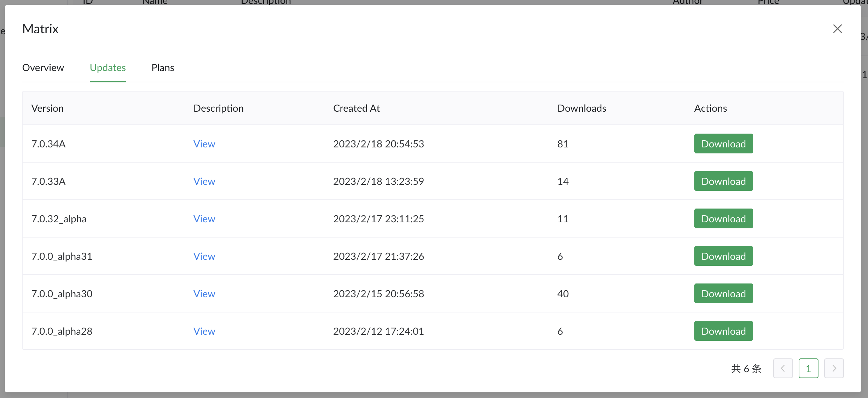Close the Matrix dialog
Screen dimensions: 868x398
pos(837,29)
